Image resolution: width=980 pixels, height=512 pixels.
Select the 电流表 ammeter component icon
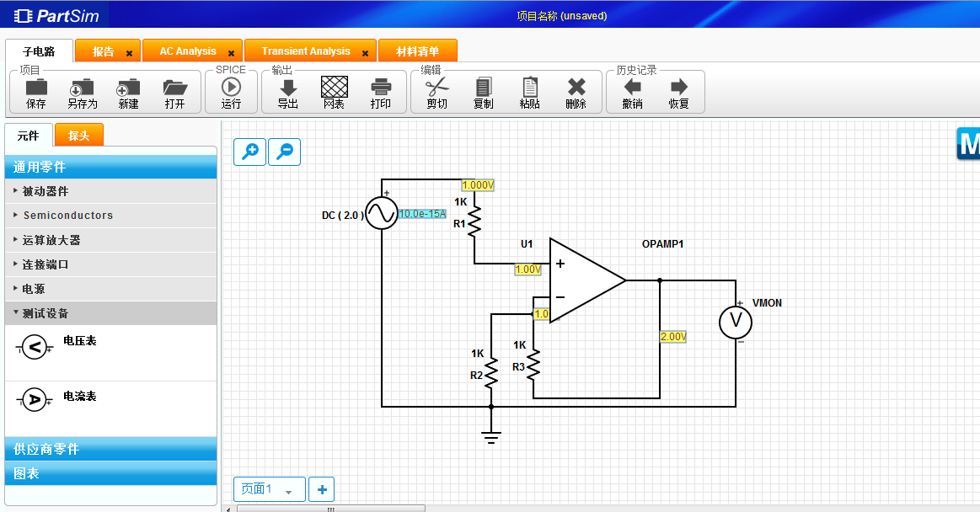coord(35,400)
